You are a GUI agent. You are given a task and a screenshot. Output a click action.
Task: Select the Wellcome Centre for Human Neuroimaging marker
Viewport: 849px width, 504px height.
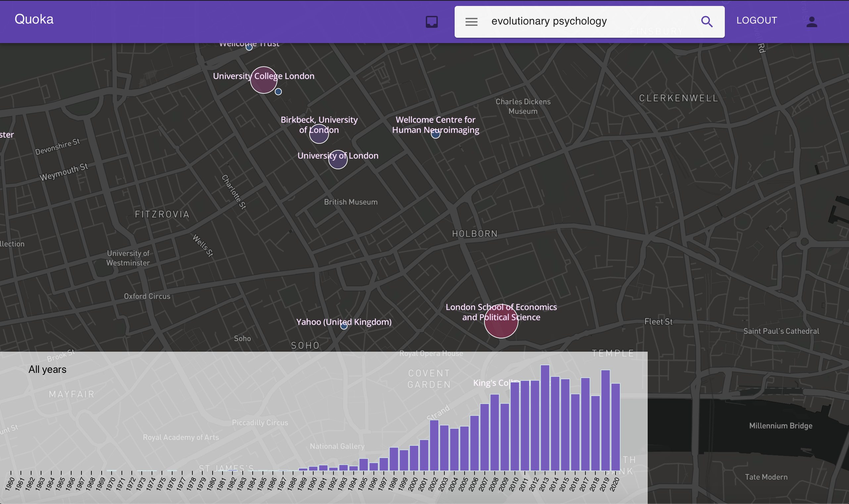pos(436,134)
